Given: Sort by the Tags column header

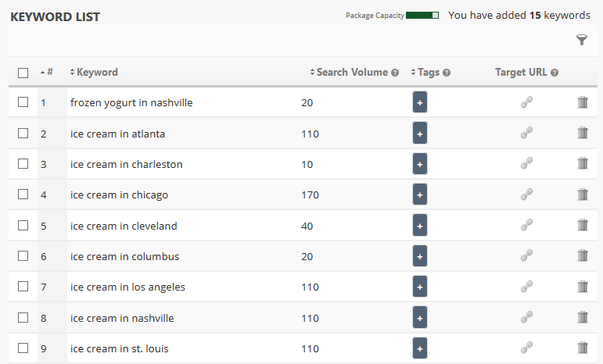Looking at the screenshot, I should pos(428,72).
